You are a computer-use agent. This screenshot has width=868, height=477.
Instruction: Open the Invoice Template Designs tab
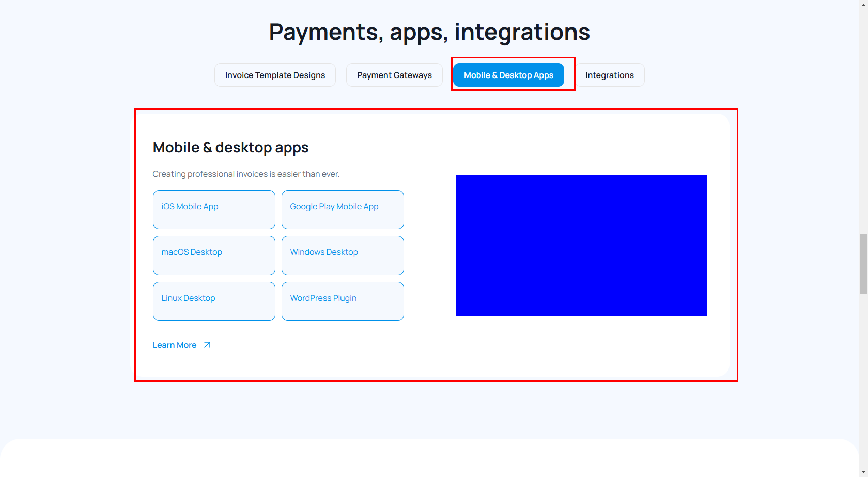[275, 75]
